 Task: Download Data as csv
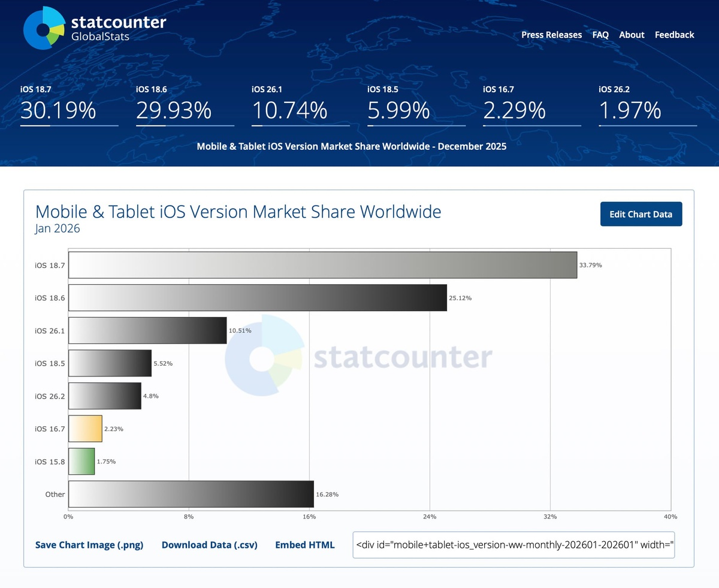tap(209, 545)
